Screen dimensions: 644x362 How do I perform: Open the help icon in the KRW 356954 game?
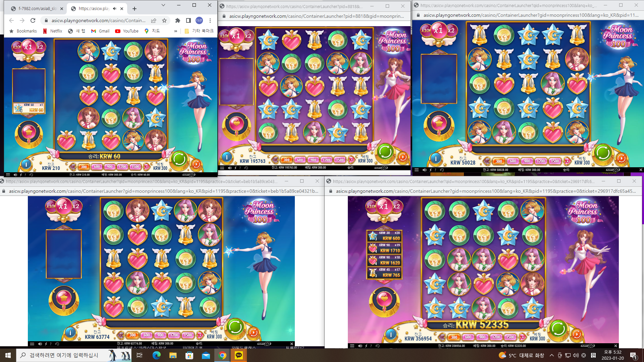(x=371, y=346)
